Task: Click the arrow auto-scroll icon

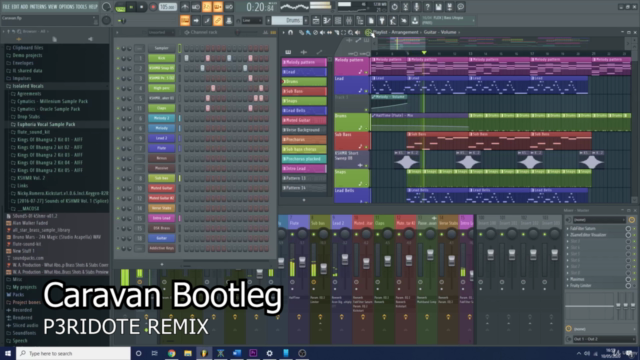Action: (196, 20)
